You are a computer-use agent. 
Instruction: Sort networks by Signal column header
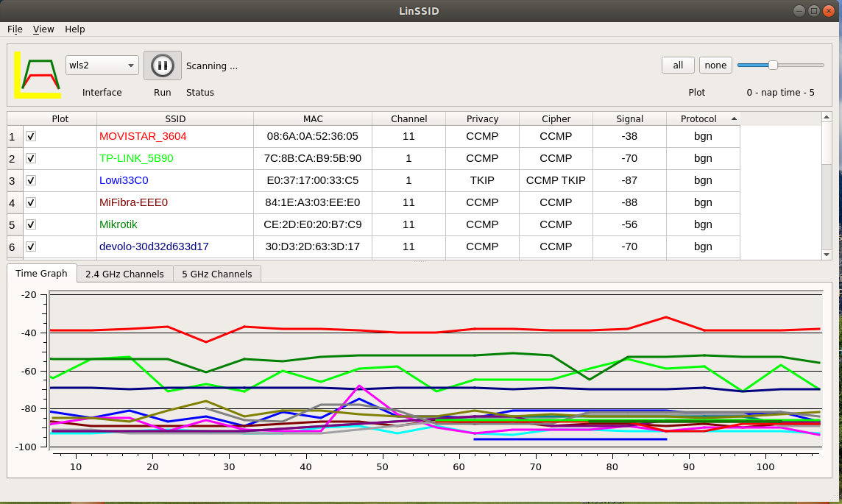(x=629, y=118)
